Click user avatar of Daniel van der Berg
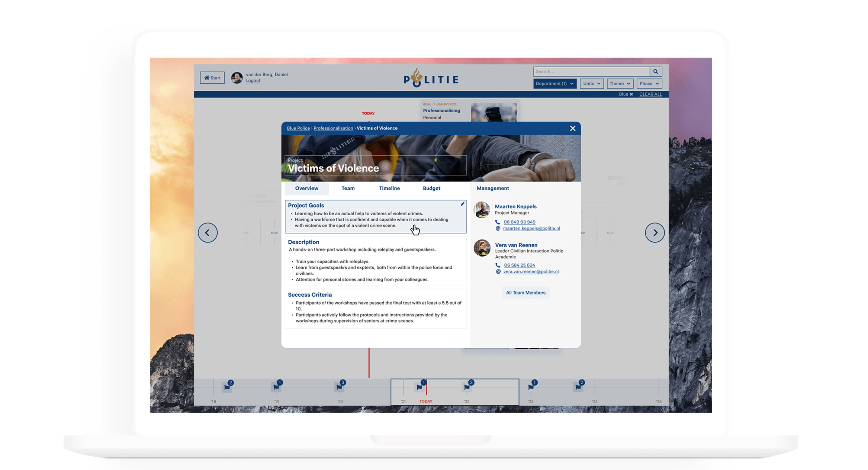Image resolution: width=868 pixels, height=470 pixels. tap(237, 78)
